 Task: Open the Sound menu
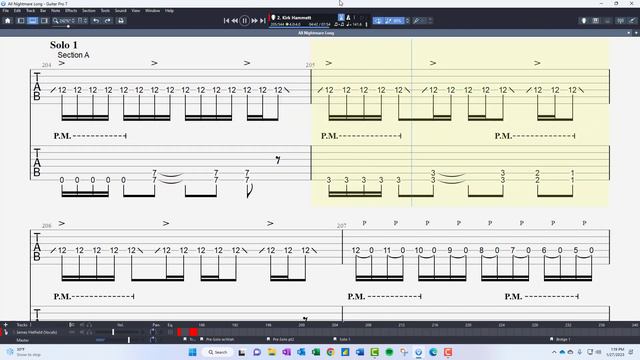(x=120, y=11)
